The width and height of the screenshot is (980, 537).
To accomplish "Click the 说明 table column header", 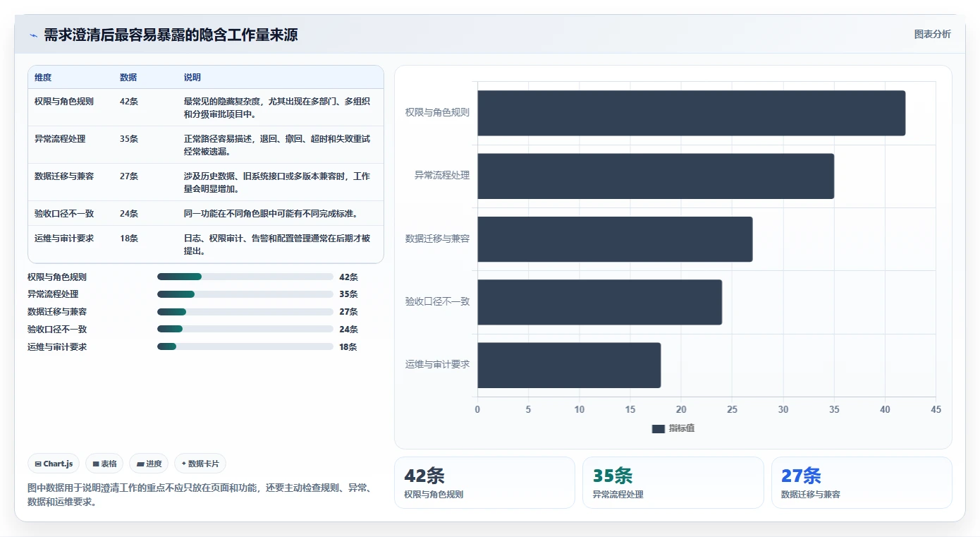I will 192,78.
